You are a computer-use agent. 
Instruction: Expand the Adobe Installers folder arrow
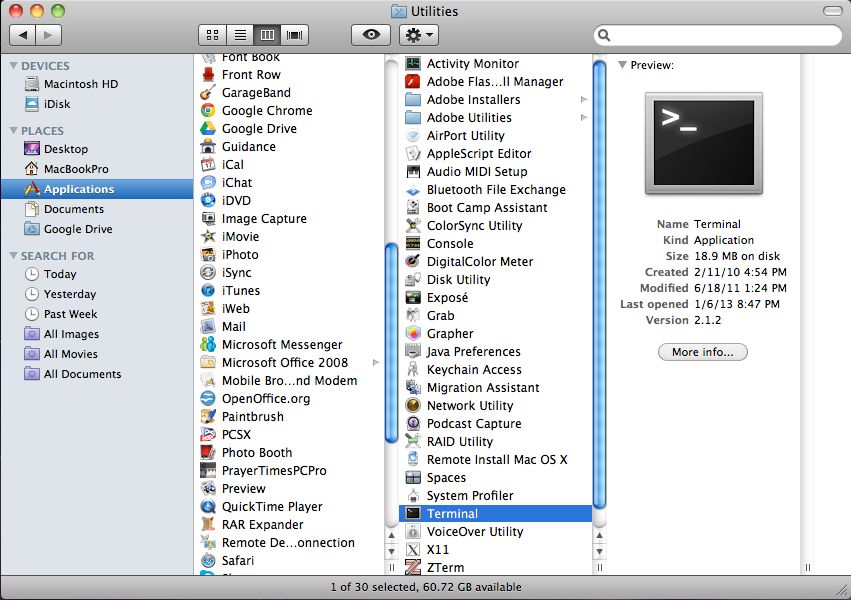point(584,99)
